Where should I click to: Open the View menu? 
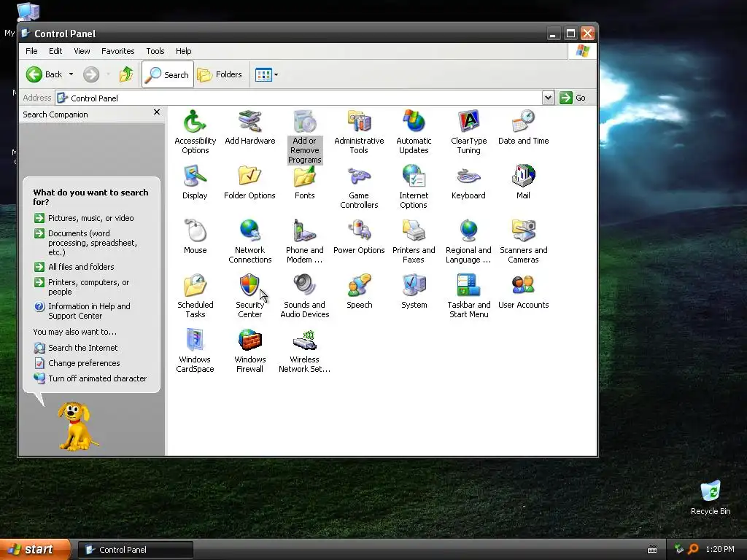point(82,51)
